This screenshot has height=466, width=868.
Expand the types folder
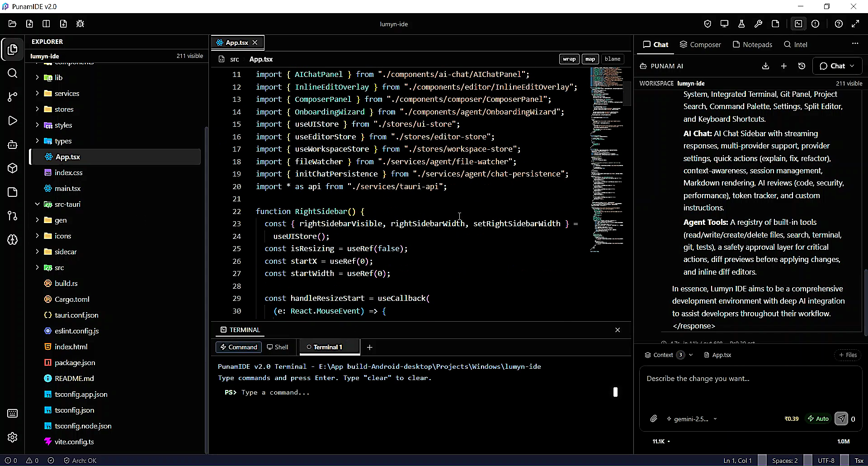pos(37,141)
